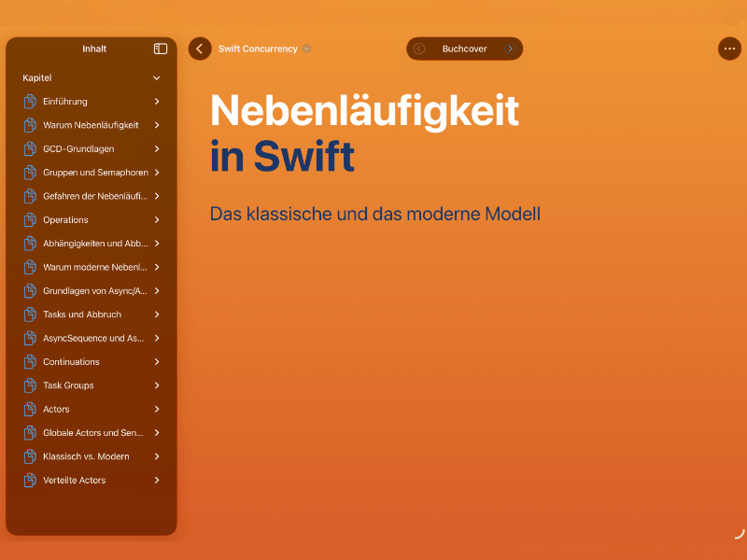
Task: Click the Inhalt sidebar title
Action: pos(94,49)
